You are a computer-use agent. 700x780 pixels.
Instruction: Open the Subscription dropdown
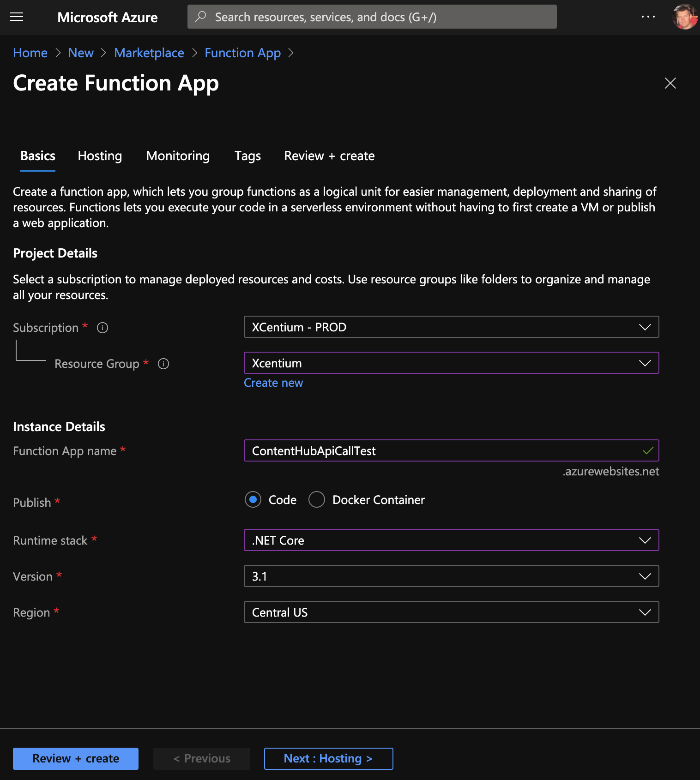pyautogui.click(x=451, y=327)
